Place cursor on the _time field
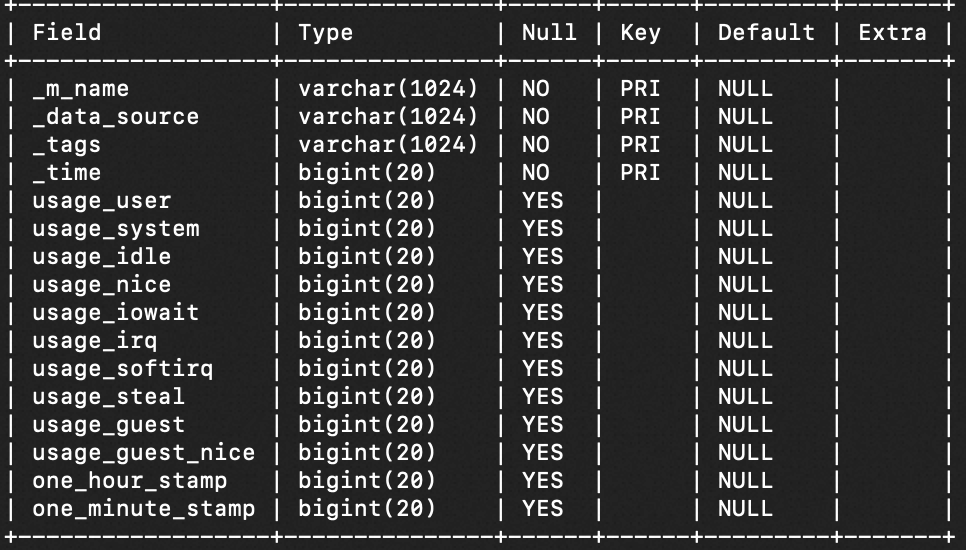 pyautogui.click(x=66, y=172)
